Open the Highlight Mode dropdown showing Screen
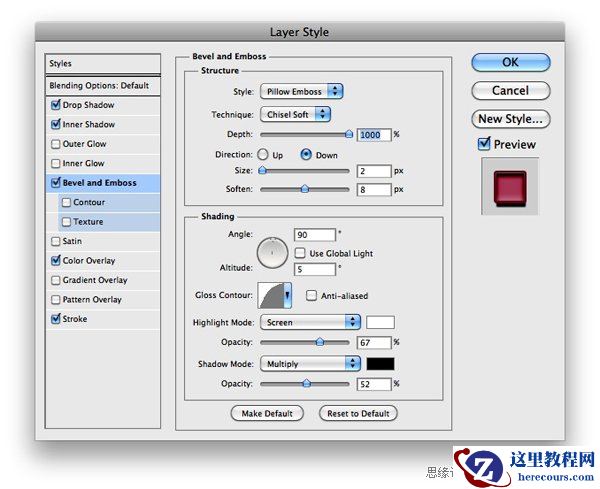The image size is (600, 489). point(310,322)
